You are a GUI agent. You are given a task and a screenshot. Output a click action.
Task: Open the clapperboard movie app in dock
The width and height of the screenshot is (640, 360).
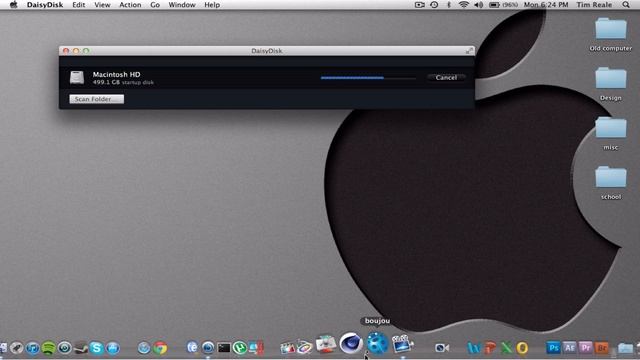pos(403,343)
